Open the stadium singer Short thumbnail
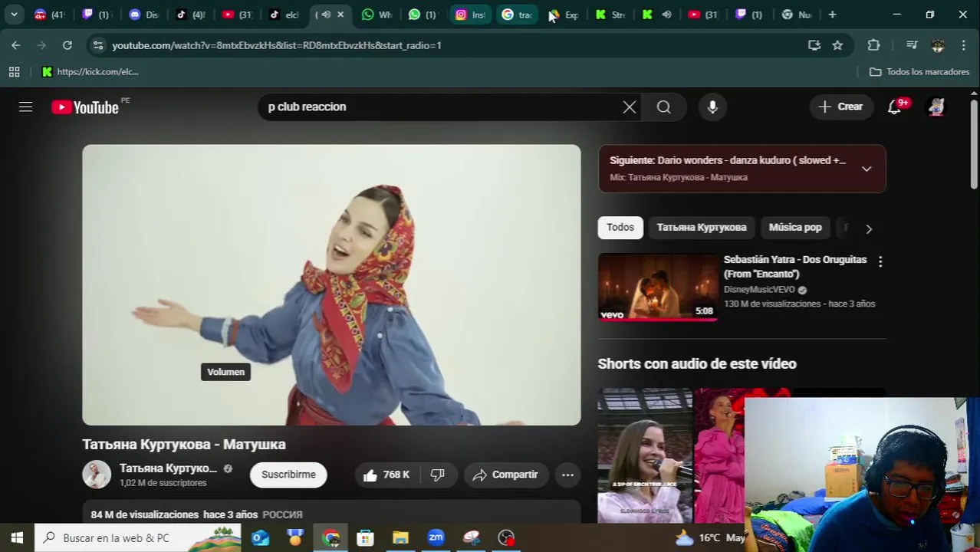This screenshot has height=552, width=980. (x=645, y=455)
